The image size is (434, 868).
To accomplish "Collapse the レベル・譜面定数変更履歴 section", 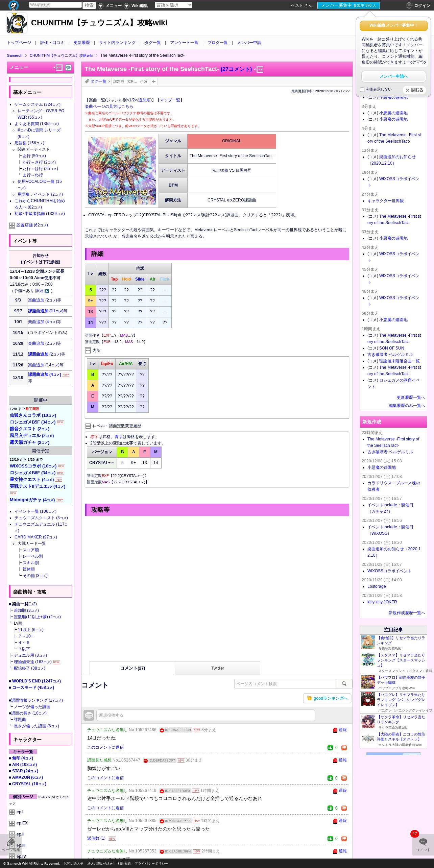I will (x=88, y=426).
